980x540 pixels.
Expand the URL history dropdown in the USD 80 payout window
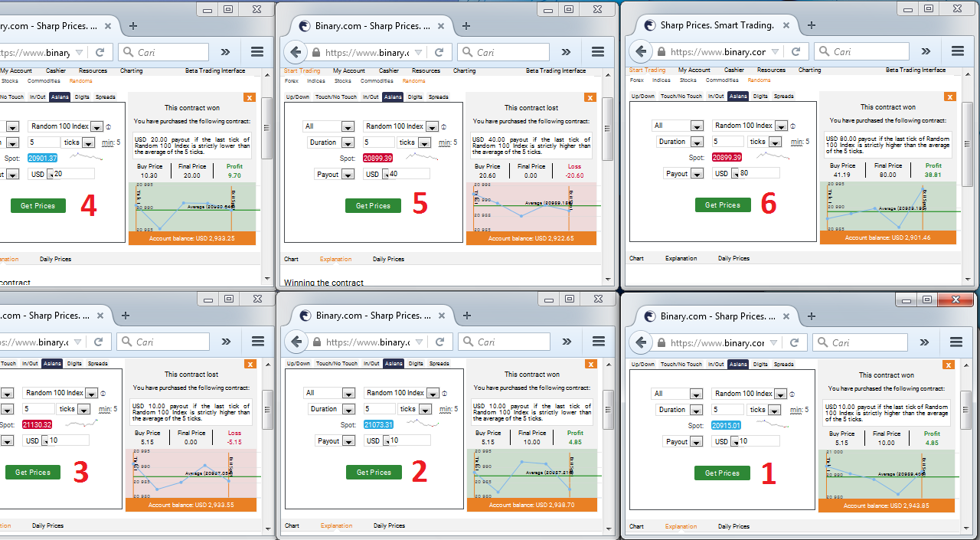tap(775, 52)
